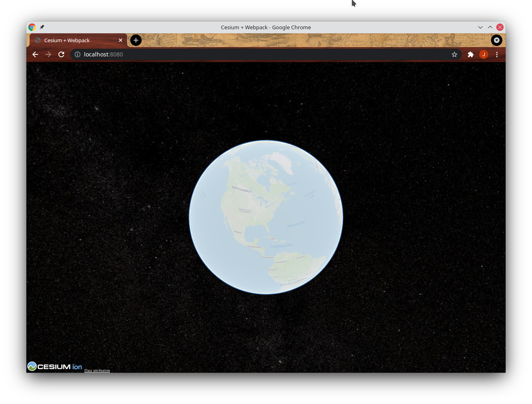Click the site information icon
The width and height of the screenshot is (532, 404).
click(x=78, y=54)
